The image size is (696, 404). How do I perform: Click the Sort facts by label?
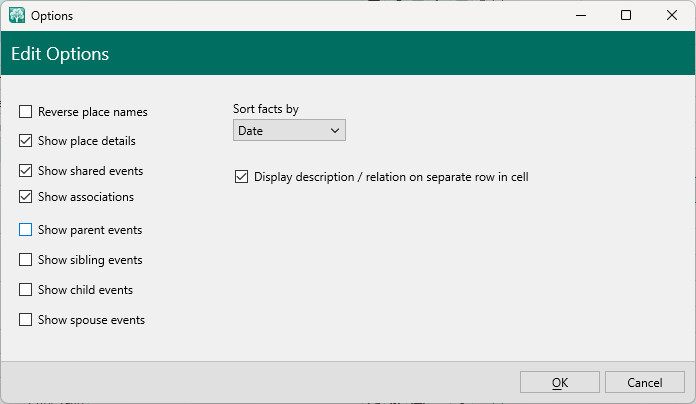tap(266, 109)
